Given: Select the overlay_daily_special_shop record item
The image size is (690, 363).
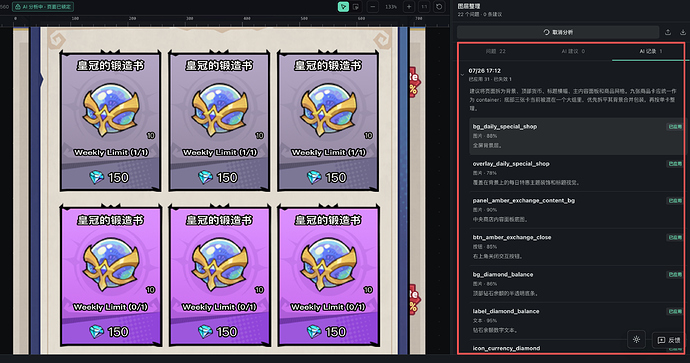Looking at the screenshot, I should [x=576, y=173].
